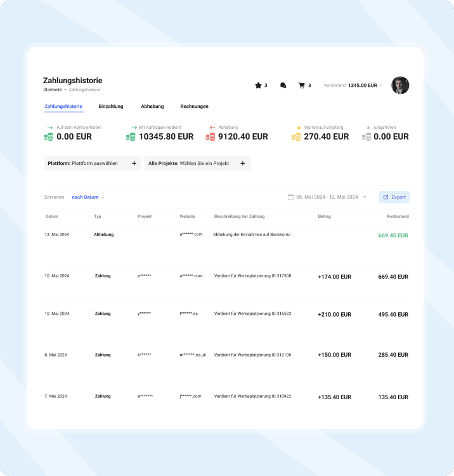Switch to the Einzahlung tab

[111, 107]
